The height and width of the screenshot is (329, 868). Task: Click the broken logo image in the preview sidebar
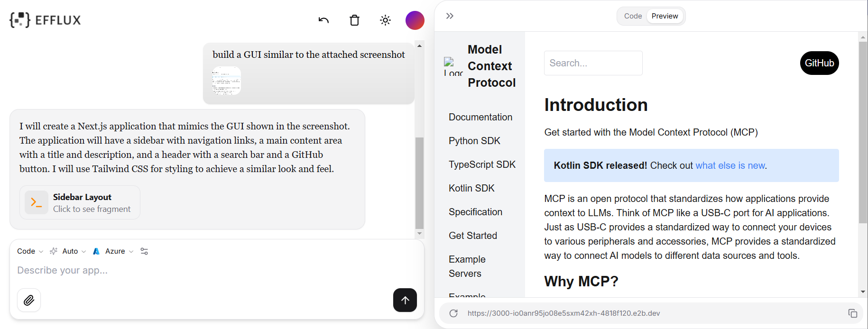coord(453,66)
